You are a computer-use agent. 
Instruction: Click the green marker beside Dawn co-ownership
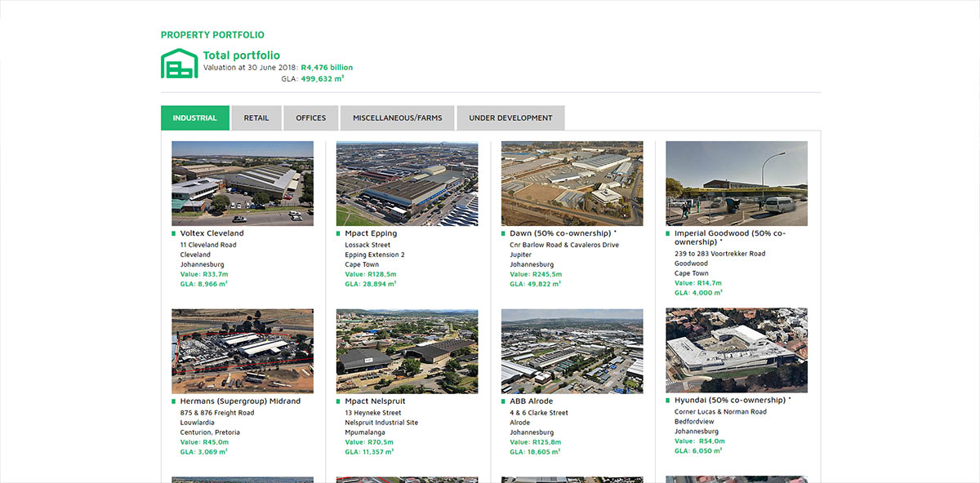click(503, 233)
